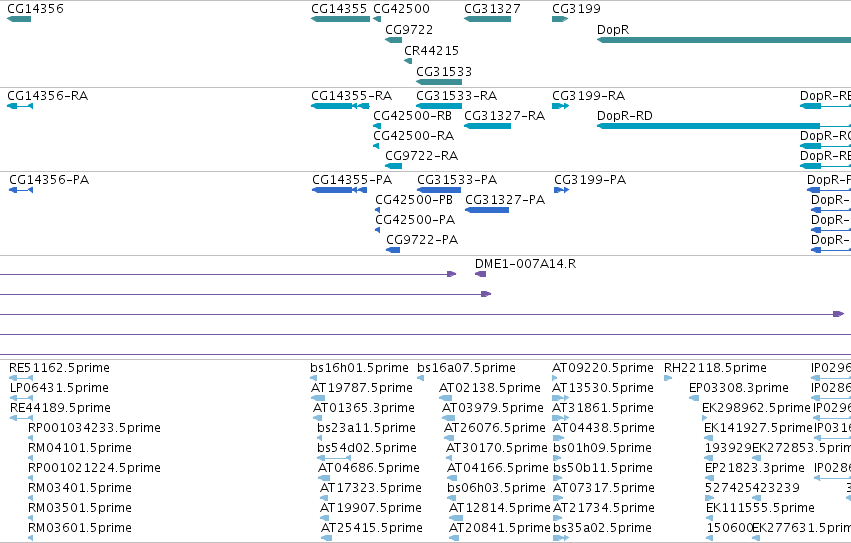Select the CG31327-PA protein bar
The height and width of the screenshot is (543, 851).
click(487, 210)
